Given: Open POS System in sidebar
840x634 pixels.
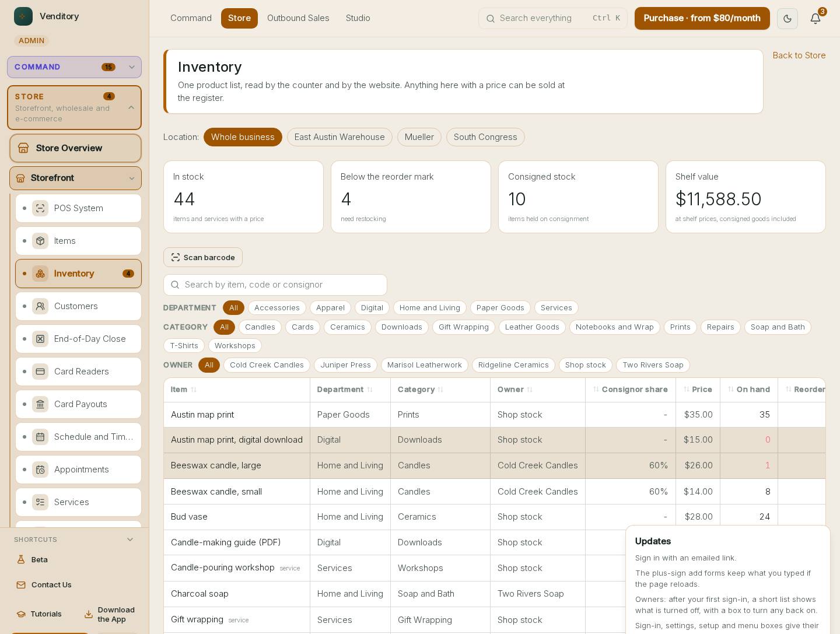Looking at the screenshot, I should [x=78, y=208].
